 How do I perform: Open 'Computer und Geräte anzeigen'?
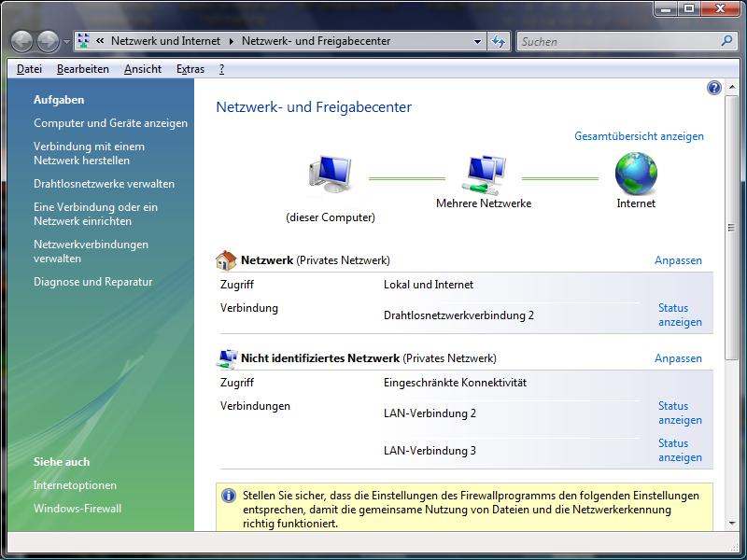pos(110,123)
